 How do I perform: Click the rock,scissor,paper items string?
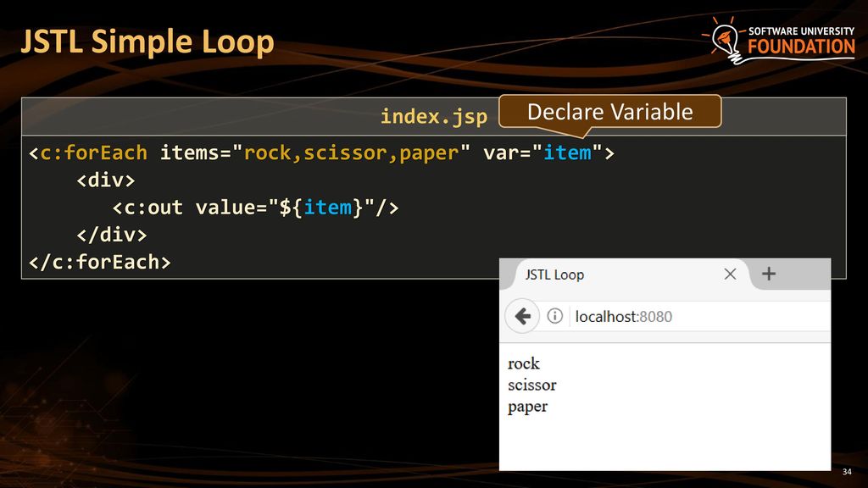click(x=352, y=152)
